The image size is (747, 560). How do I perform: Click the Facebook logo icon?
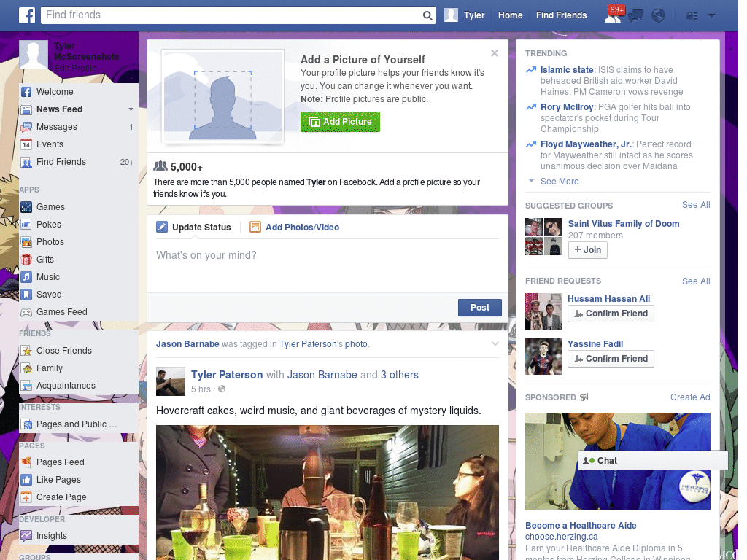click(27, 15)
